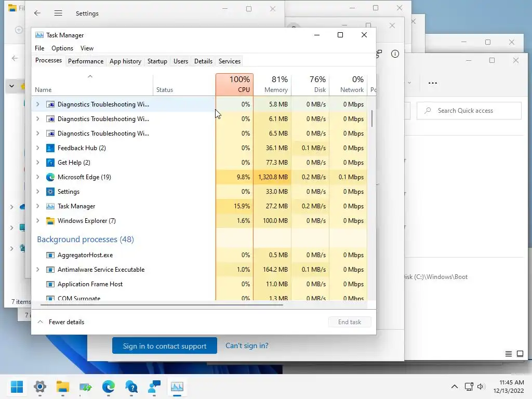
Task: Open the Task Manager View menu
Action: (x=87, y=48)
